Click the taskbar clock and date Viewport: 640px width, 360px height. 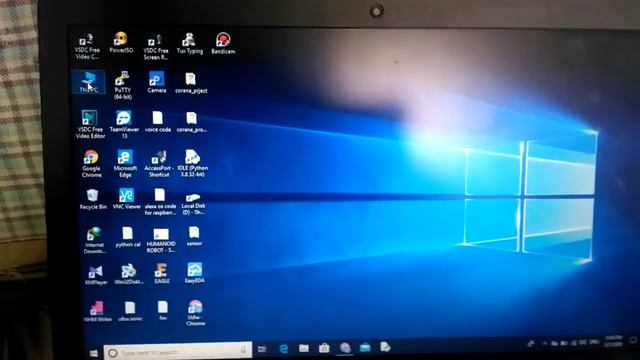pos(613,341)
